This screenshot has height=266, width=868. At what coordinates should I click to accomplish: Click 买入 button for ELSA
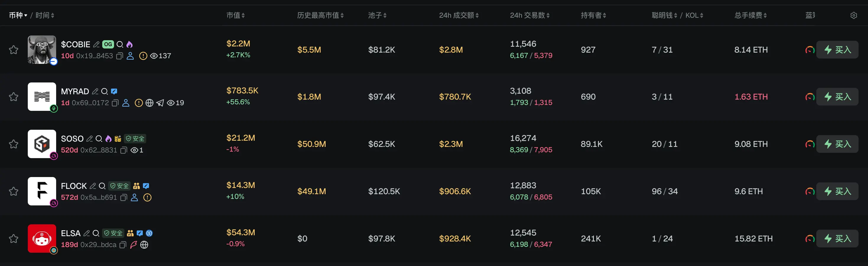837,238
